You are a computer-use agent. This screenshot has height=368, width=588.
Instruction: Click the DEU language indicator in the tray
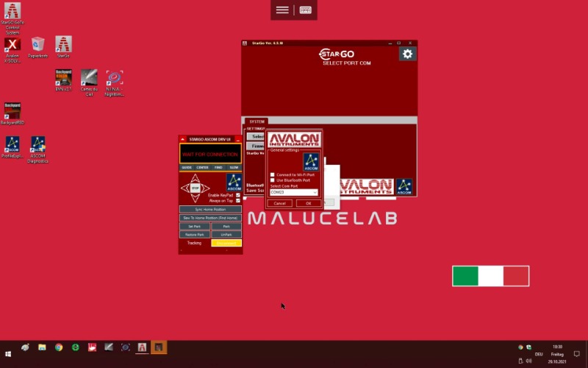pos(539,354)
